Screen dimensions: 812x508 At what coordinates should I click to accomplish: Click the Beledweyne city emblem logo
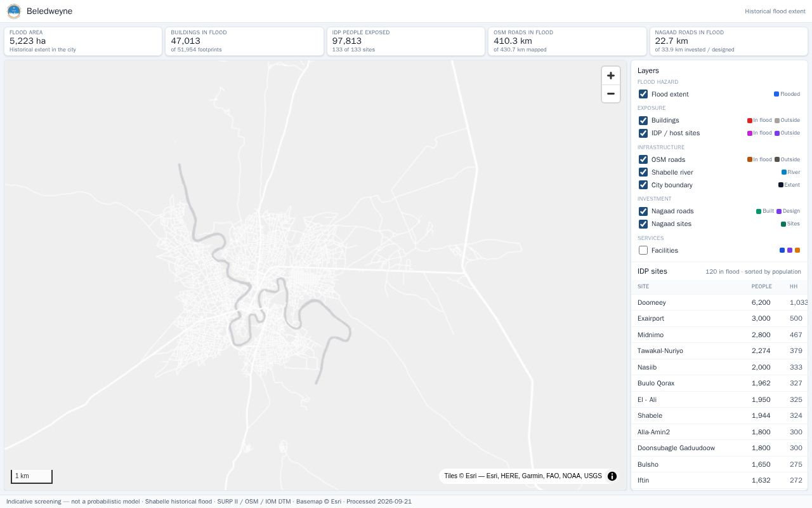(14, 11)
